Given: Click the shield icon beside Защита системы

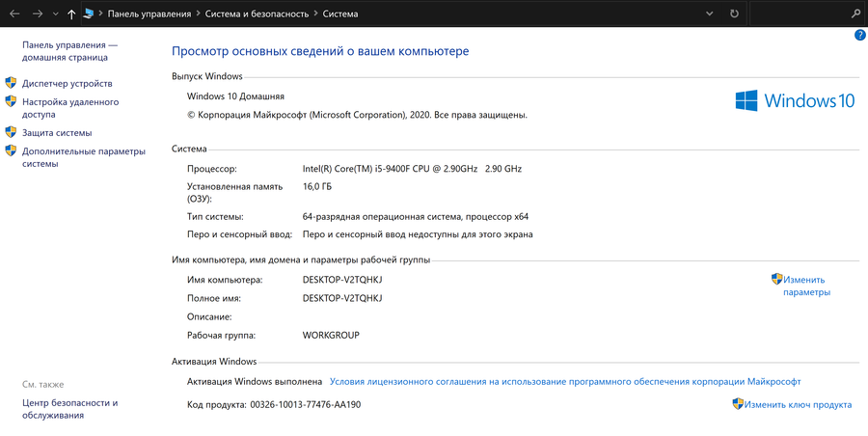Looking at the screenshot, I should pyautogui.click(x=11, y=132).
